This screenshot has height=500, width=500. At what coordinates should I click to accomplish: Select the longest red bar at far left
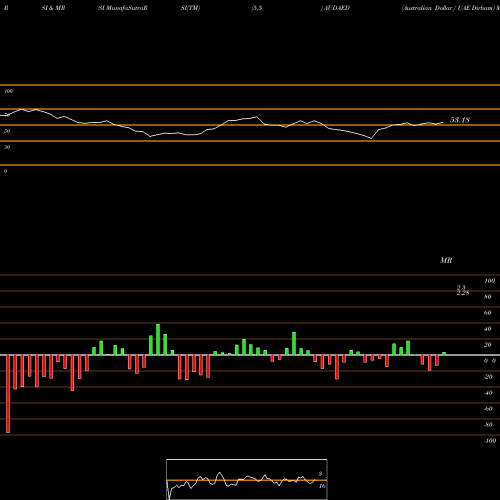(x=8, y=394)
